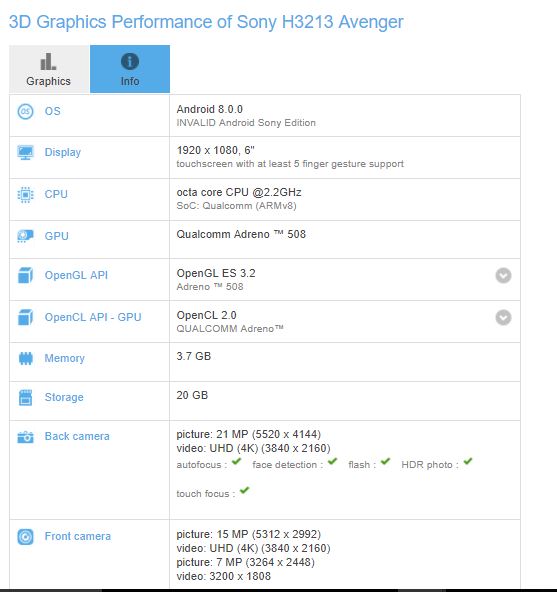Click the face detection green checkmark
The width and height of the screenshot is (557, 592).
pyautogui.click(x=332, y=461)
